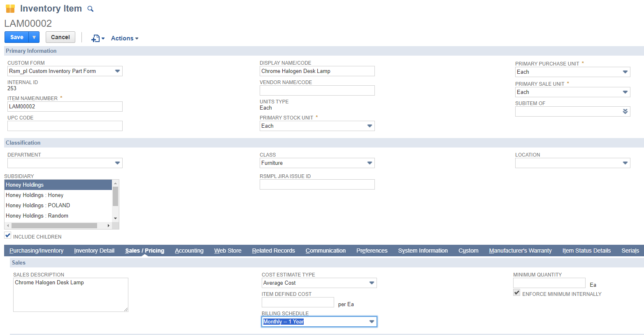The image size is (644, 335).
Task: Click the Cancel button
Action: [60, 37]
